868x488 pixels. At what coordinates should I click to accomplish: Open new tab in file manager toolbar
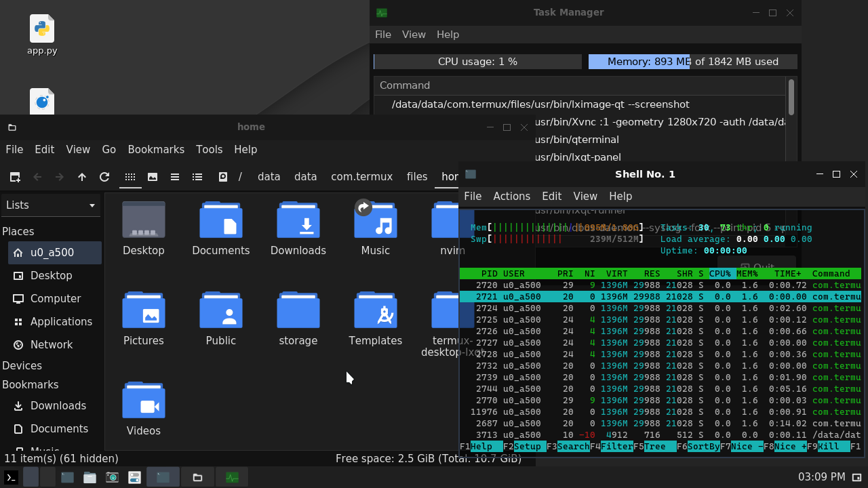coord(15,177)
